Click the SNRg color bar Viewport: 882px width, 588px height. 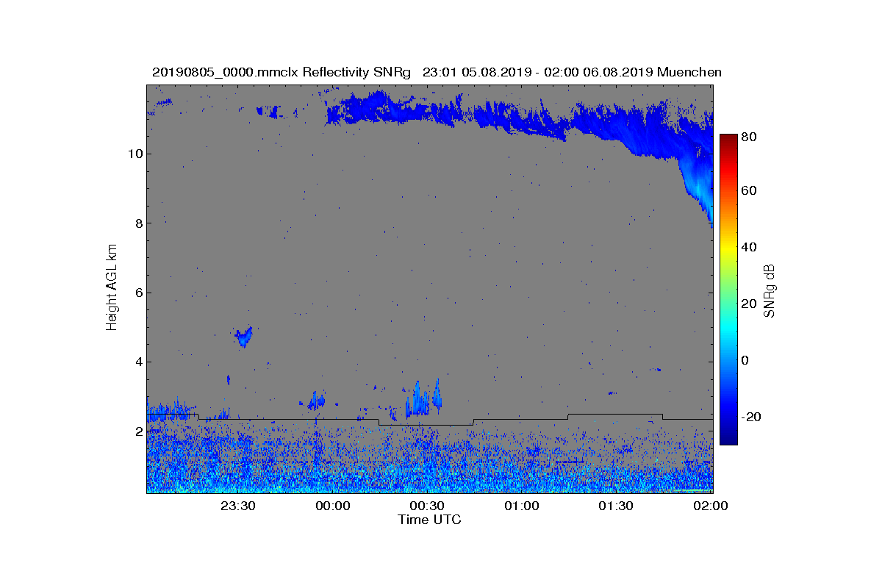point(728,290)
